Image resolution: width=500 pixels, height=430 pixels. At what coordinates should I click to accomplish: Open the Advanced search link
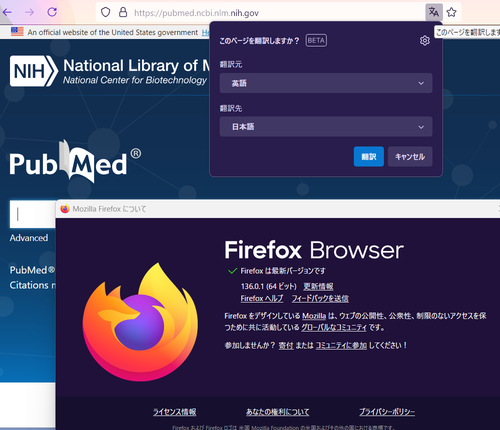pyautogui.click(x=29, y=238)
